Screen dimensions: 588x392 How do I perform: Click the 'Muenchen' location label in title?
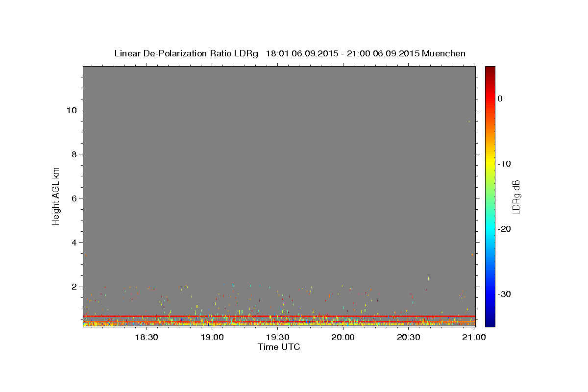click(443, 53)
